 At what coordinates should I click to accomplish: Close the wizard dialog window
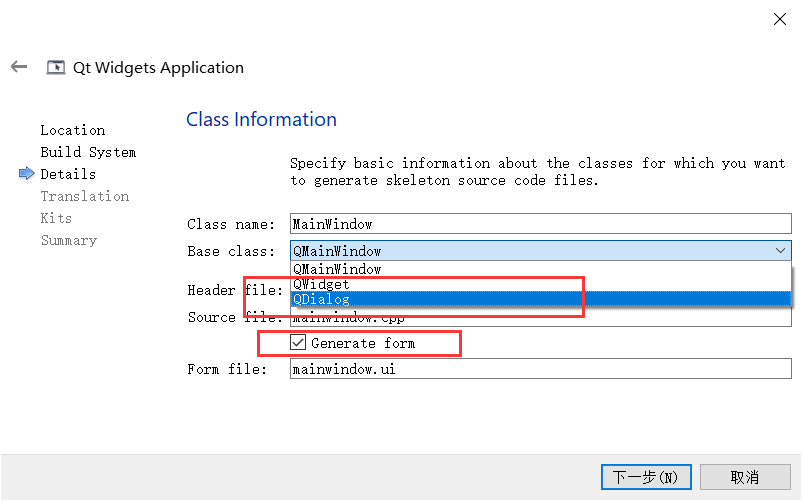pyautogui.click(x=779, y=19)
